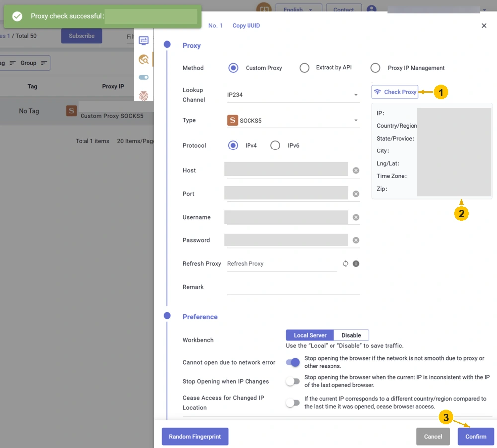Clear the Port field
The height and width of the screenshot is (448, 497).
356,194
